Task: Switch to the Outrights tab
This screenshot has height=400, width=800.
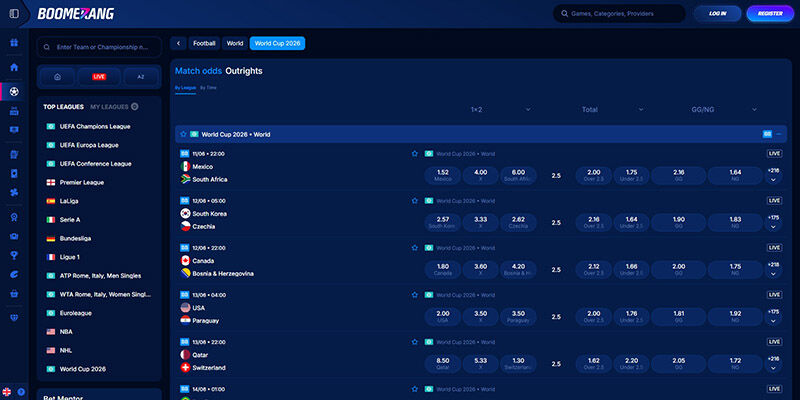Action: click(244, 71)
